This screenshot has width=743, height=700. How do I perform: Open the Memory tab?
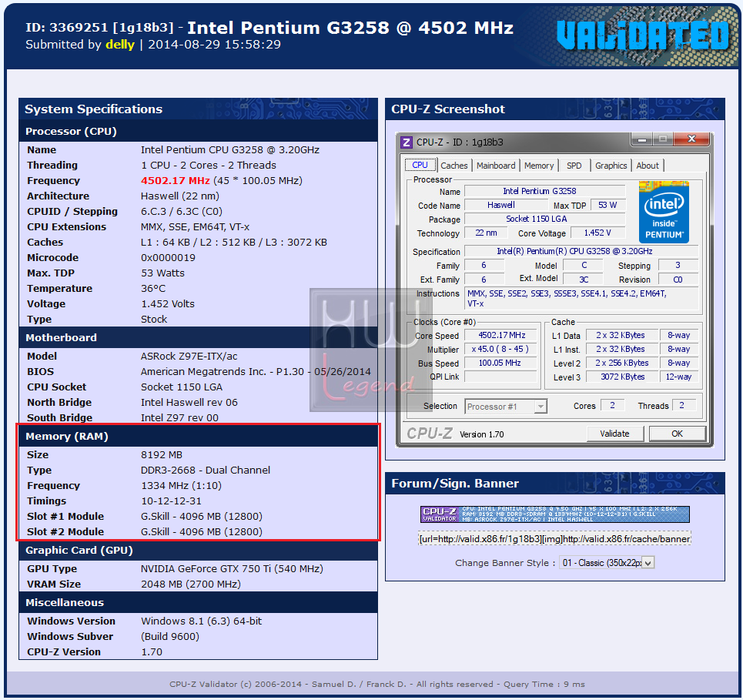[539, 166]
